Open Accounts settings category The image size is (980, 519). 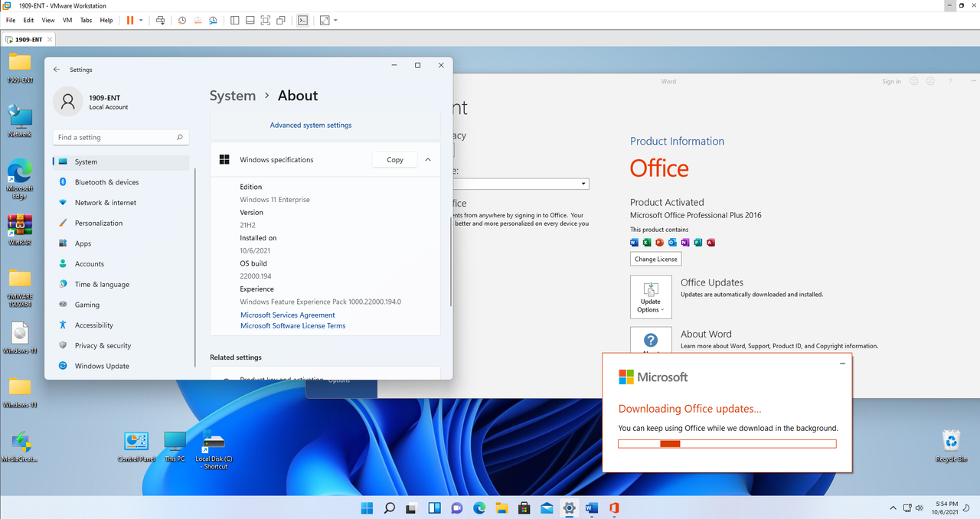click(x=121, y=263)
